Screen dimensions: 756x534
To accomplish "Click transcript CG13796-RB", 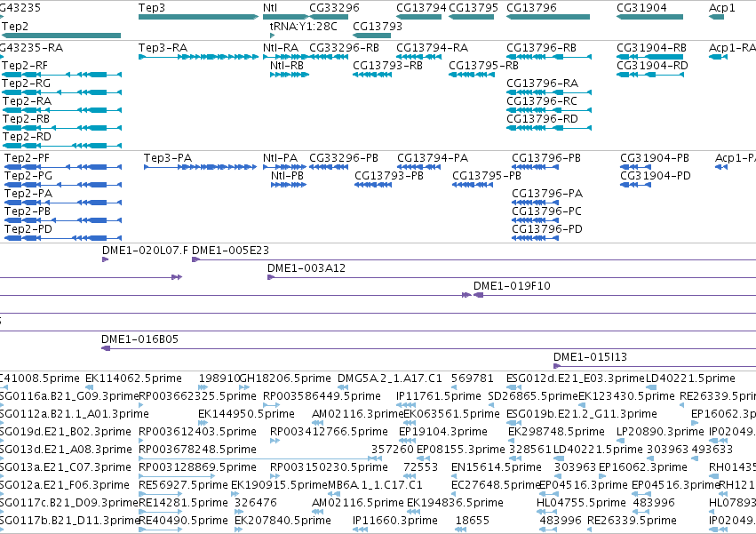I will click(549, 57).
